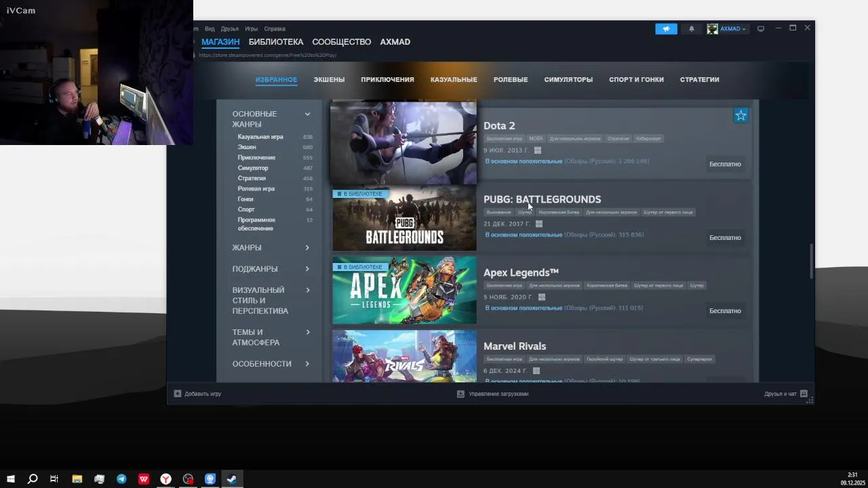Open Big Picture mode monitor icon
This screenshot has height=488, width=868.
pos(761,28)
